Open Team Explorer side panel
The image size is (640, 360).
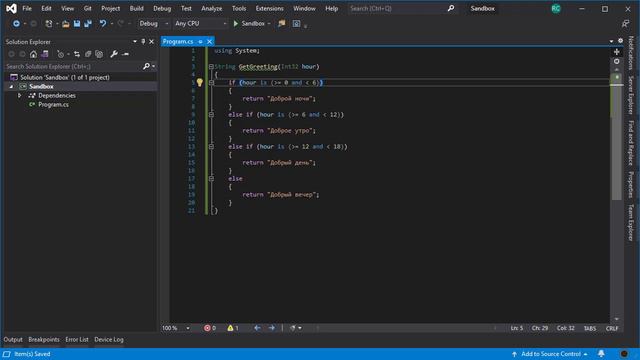pos(631,222)
